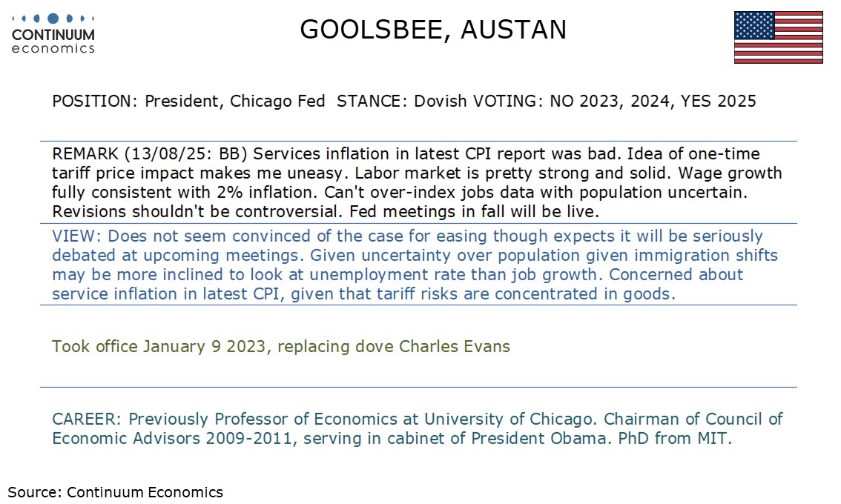Click the REMARK (13/08/25: BB) date label

pyautogui.click(x=150, y=154)
